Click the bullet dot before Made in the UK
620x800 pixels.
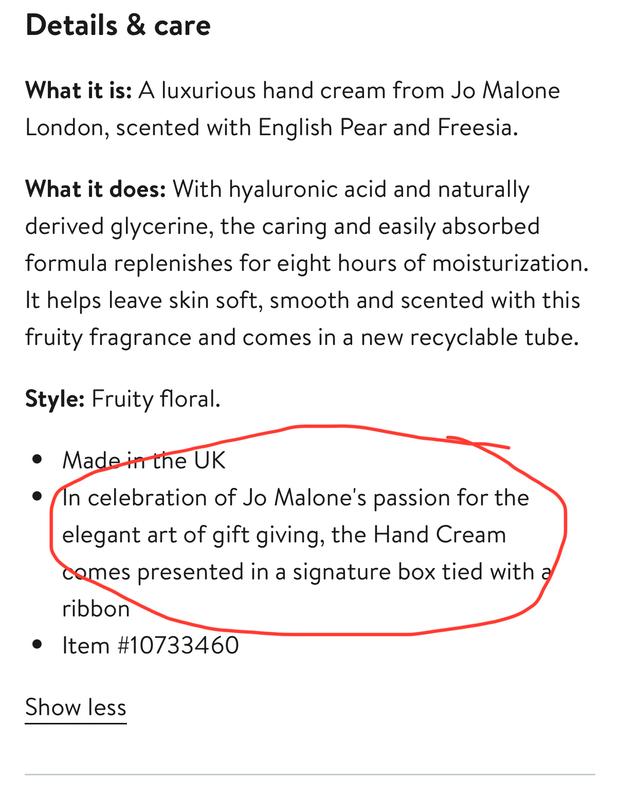click(37, 461)
